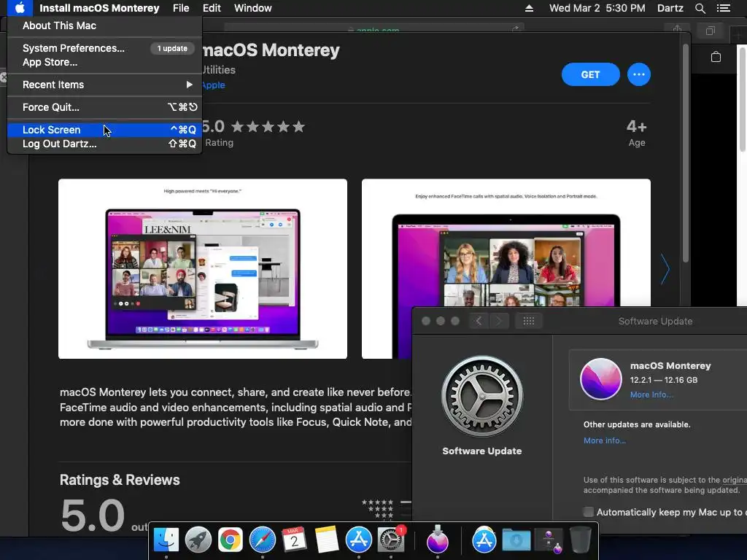Click the shopping bag icon

pyautogui.click(x=716, y=57)
